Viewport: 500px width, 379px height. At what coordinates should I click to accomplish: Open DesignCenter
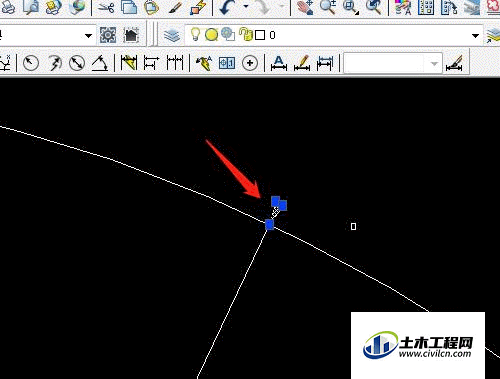click(x=426, y=7)
